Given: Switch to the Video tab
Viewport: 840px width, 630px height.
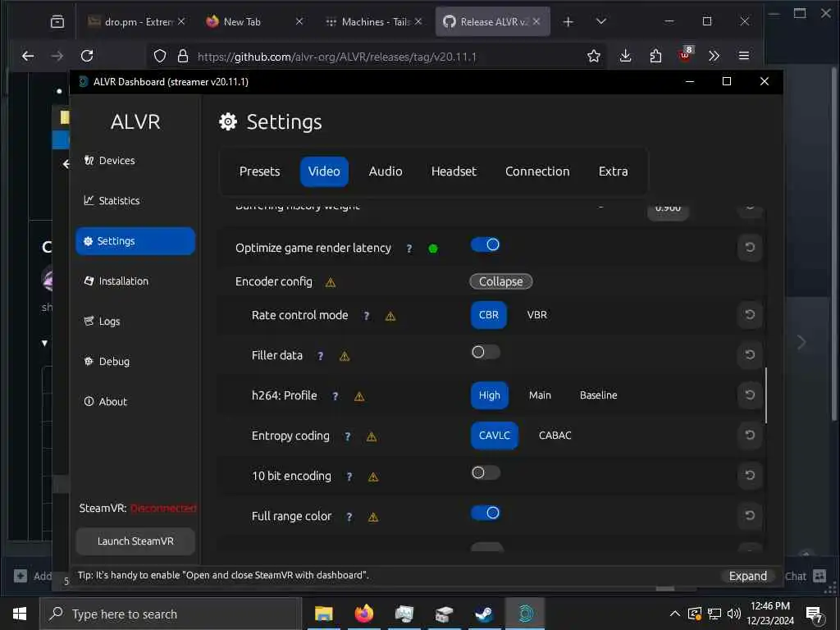Looking at the screenshot, I should pyautogui.click(x=324, y=171).
